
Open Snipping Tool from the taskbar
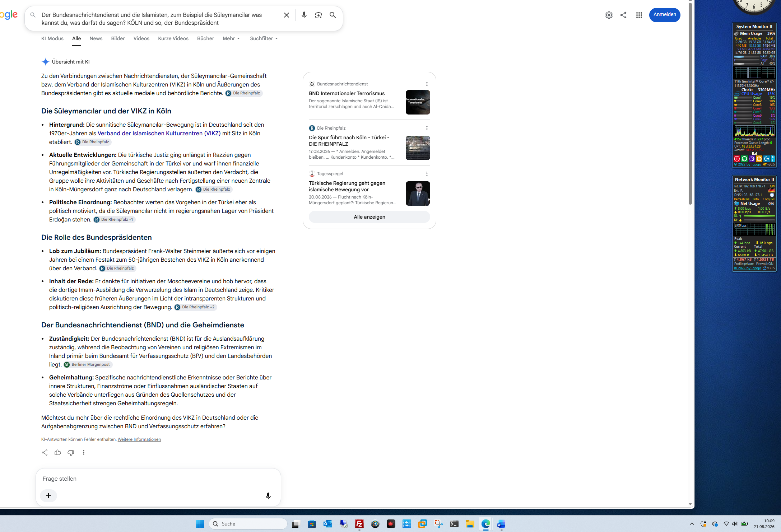click(438, 524)
